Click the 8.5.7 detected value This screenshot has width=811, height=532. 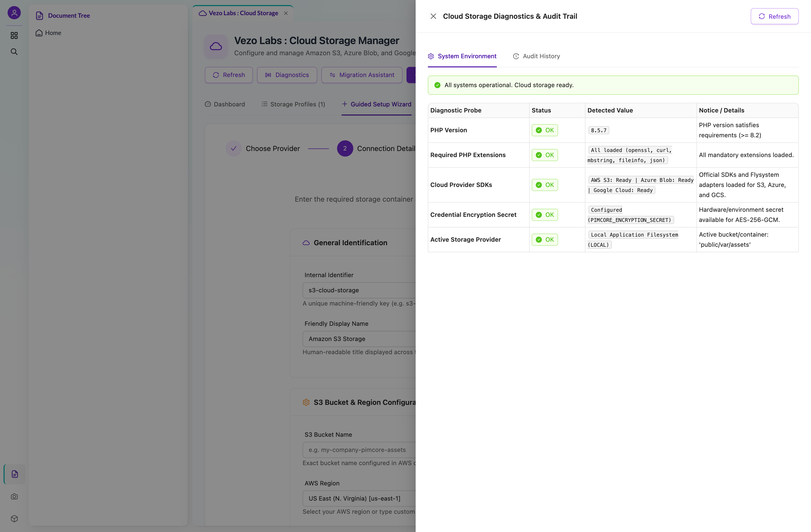pos(599,130)
